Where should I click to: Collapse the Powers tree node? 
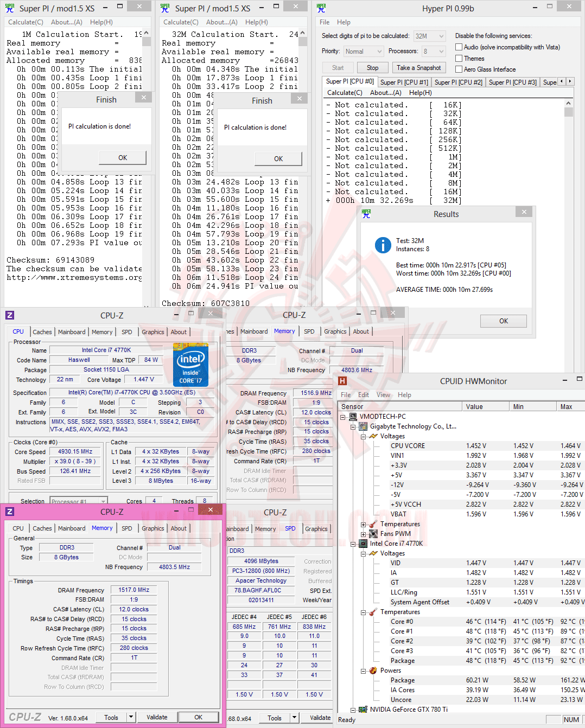pos(363,671)
